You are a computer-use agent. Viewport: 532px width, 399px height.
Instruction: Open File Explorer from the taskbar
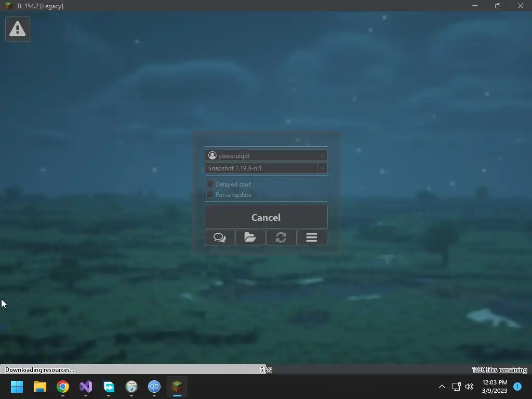tap(39, 387)
